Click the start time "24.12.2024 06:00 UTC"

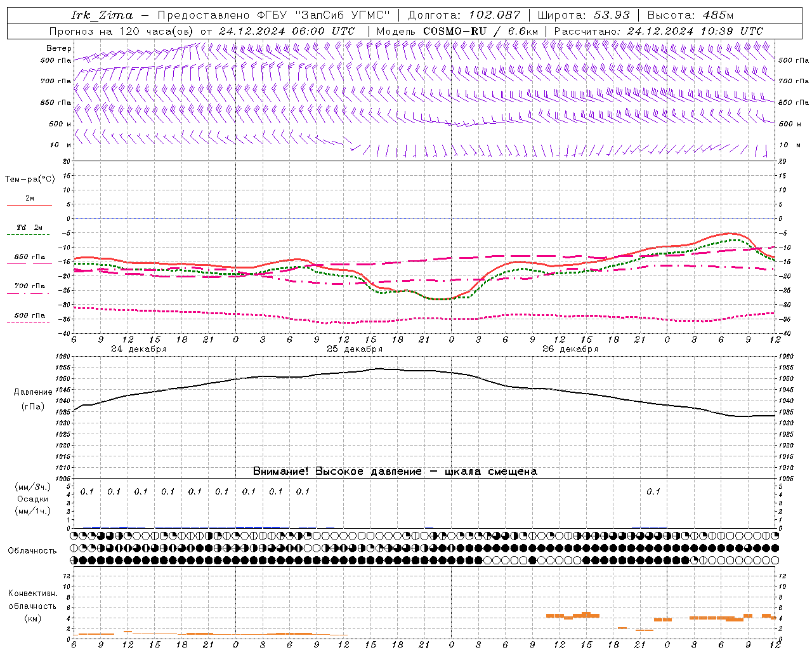coord(287,31)
